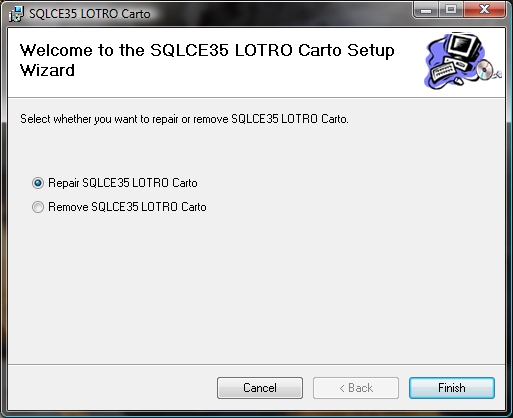
Task: Click the computer setup banner graphic
Action: point(463,61)
